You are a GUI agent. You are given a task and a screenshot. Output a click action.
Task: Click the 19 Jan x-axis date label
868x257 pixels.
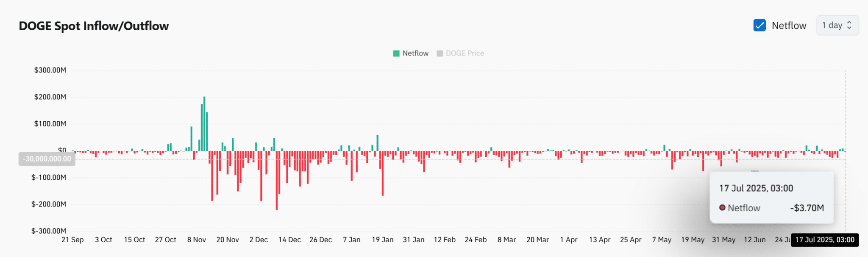coord(382,240)
